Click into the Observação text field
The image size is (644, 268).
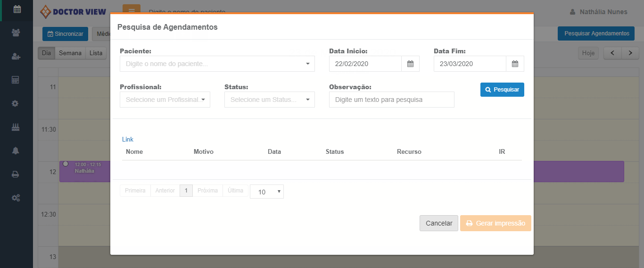pos(391,100)
